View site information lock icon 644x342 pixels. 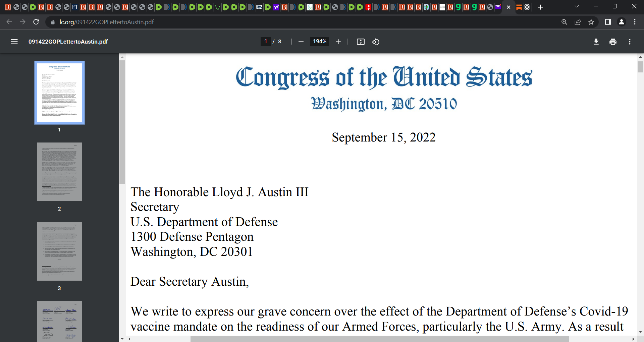[52, 22]
